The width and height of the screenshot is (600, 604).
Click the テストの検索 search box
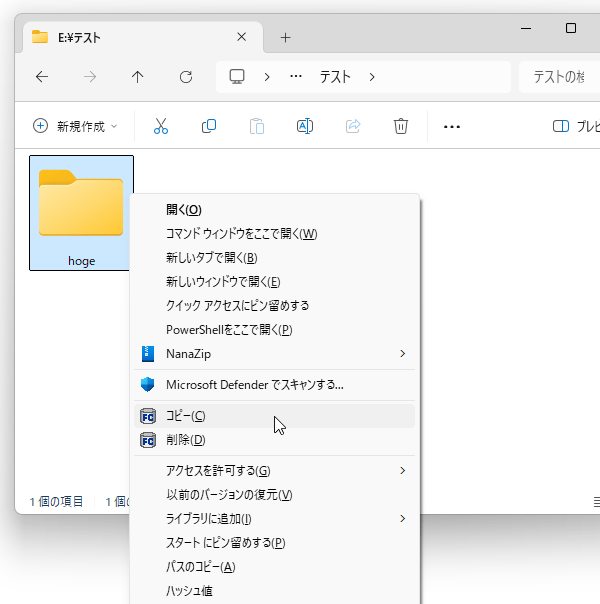(559, 77)
